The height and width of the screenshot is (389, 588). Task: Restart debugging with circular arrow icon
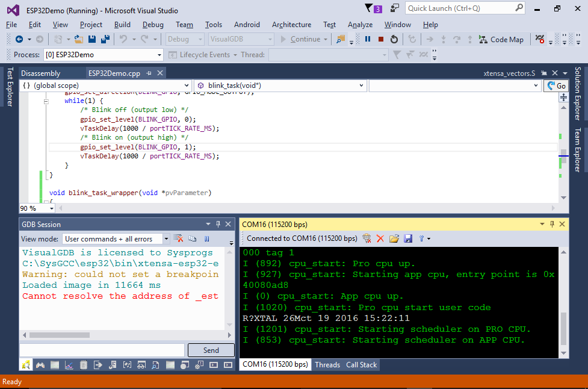394,39
